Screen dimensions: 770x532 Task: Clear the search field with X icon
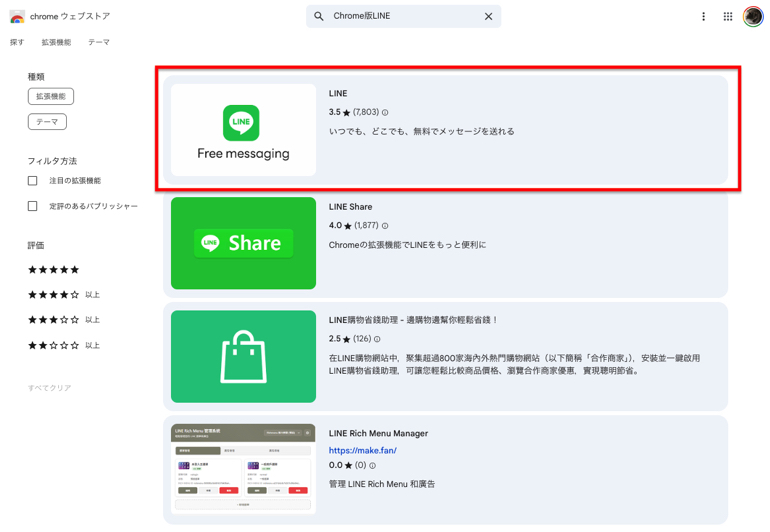[x=488, y=17]
